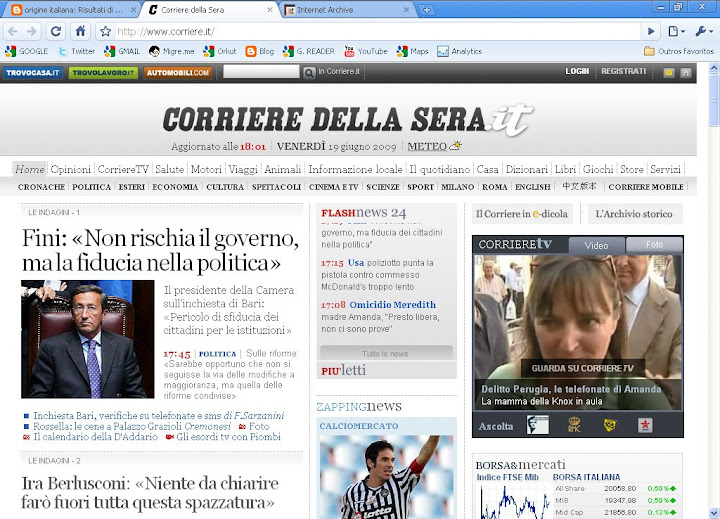Image resolution: width=720 pixels, height=519 pixels.
Task: Click the yellow shield radio icon
Action: [610, 425]
